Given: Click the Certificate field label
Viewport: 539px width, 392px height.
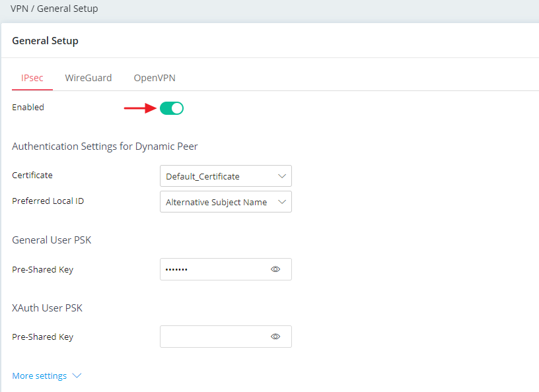Looking at the screenshot, I should (32, 176).
